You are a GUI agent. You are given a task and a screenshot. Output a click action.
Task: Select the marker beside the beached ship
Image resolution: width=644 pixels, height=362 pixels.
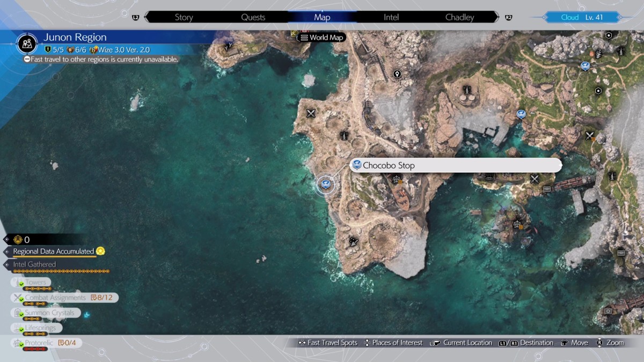pos(397,181)
